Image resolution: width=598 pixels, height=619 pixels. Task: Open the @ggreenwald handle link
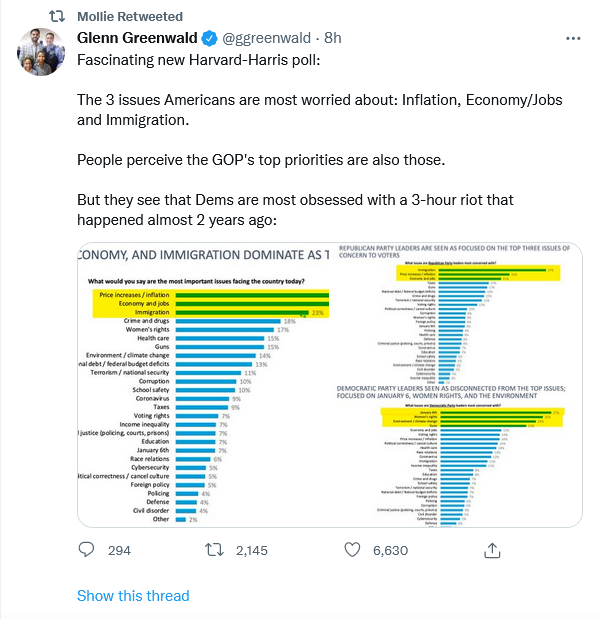tap(266, 38)
